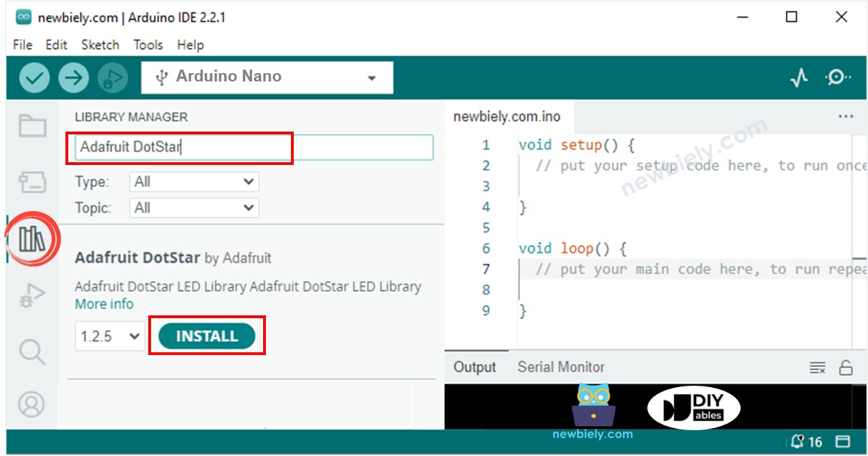Viewport: 868px width, 456px height.
Task: Toggle autoscroll lock in the Output panel
Action: pos(846,367)
